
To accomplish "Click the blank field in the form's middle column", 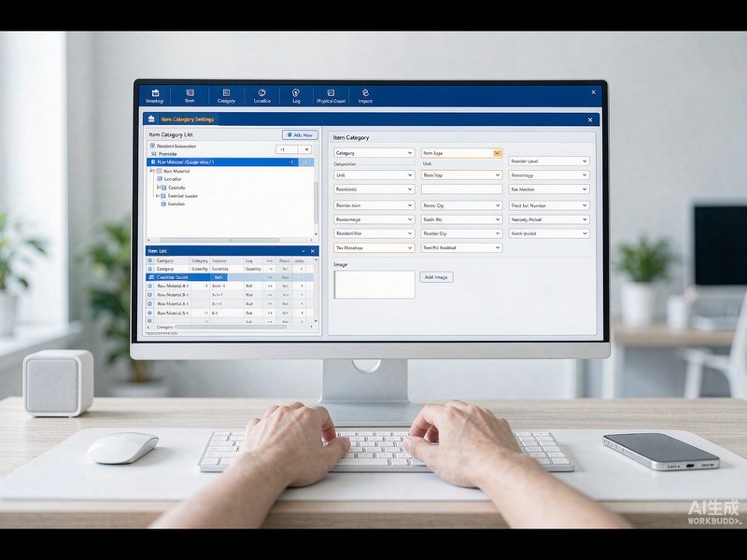I will 461,189.
